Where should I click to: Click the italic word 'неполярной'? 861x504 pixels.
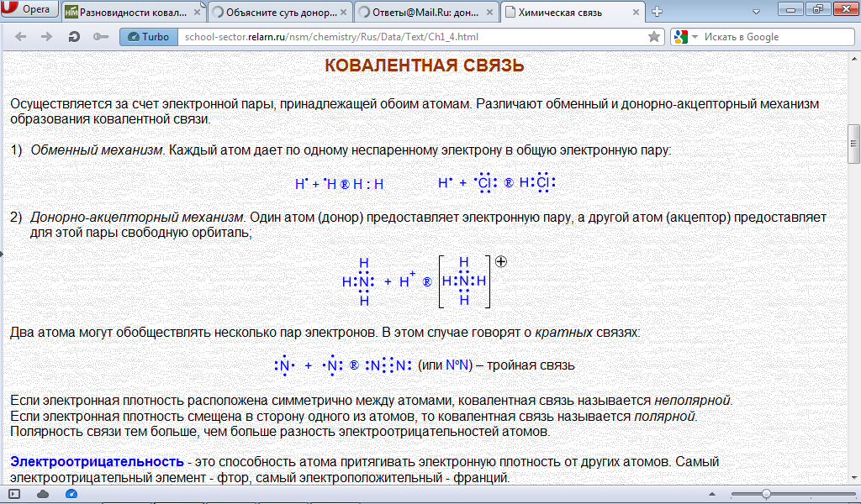pyautogui.click(x=693, y=401)
